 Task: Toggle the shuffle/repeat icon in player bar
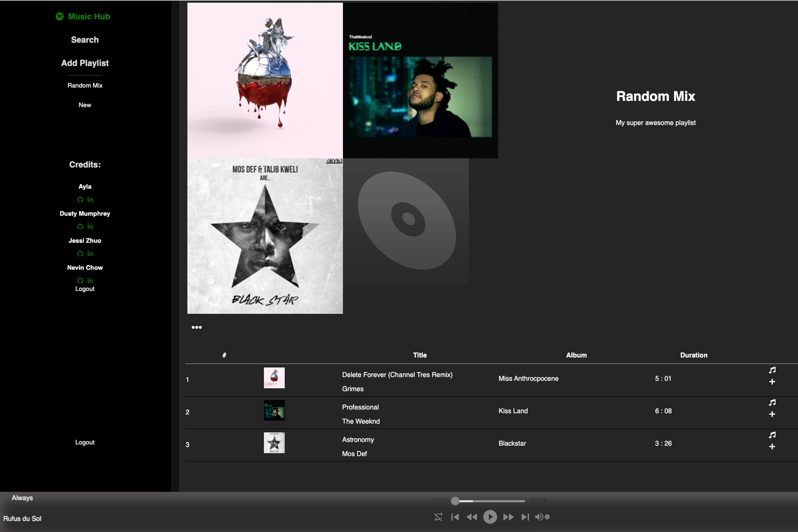[438, 517]
